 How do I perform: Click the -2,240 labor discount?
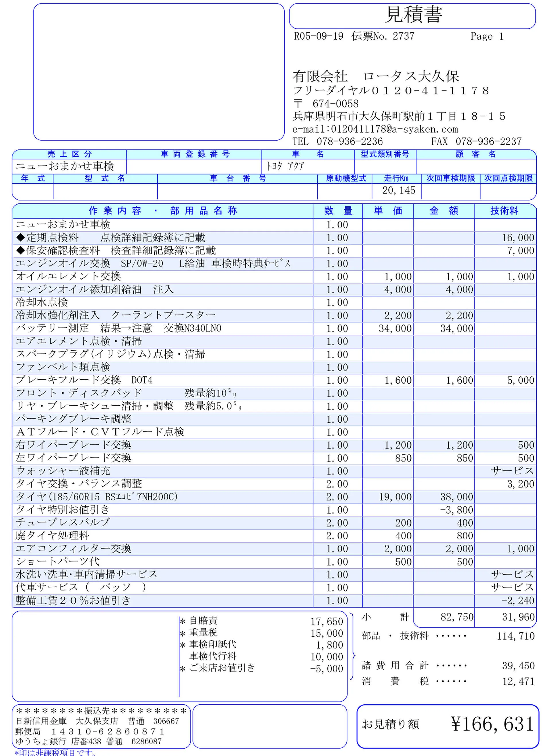(518, 601)
